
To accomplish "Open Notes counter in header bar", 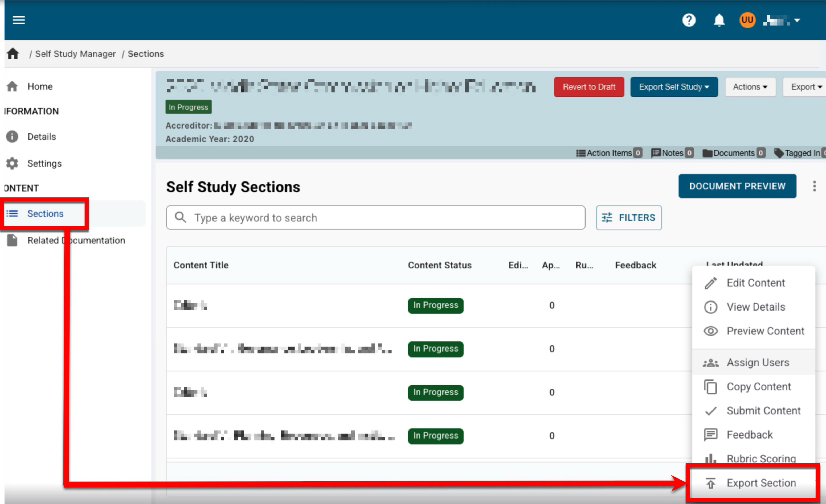I will tap(672, 153).
